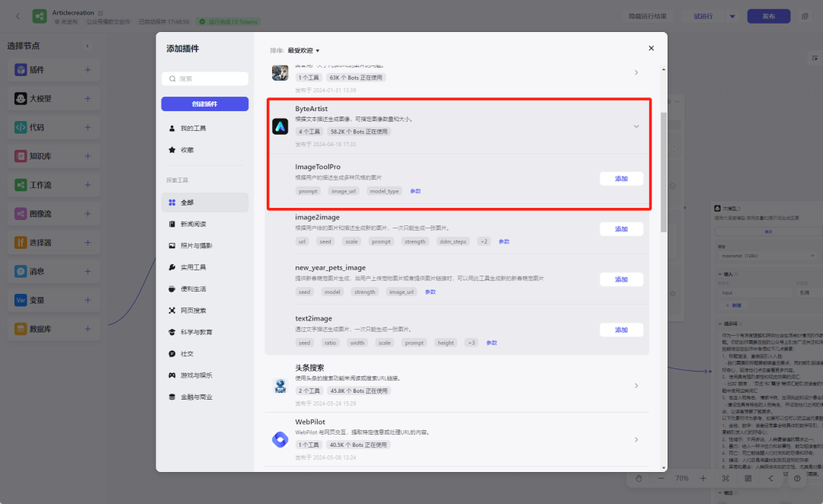Collapse the 选择节点 panel with its arrow
This screenshot has height=504, width=823.
(x=88, y=46)
